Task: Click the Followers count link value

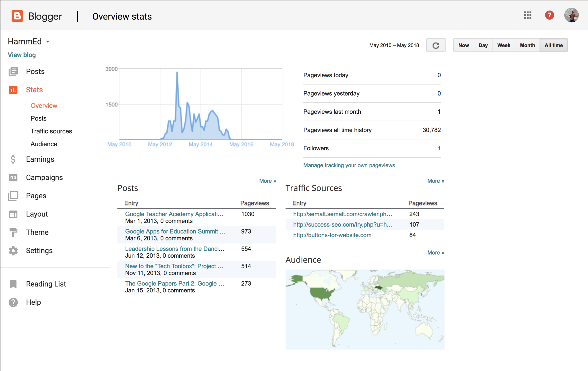Action: pos(439,148)
